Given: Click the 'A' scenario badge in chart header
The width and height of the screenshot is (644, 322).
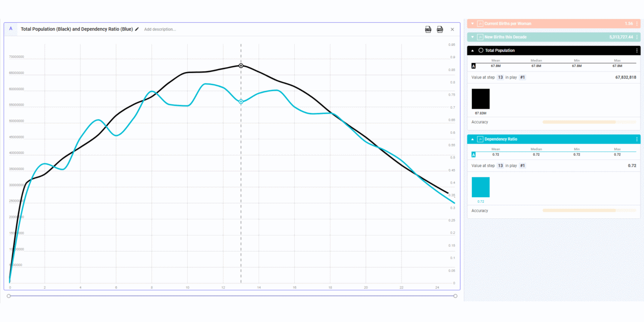Looking at the screenshot, I should click(x=11, y=29).
